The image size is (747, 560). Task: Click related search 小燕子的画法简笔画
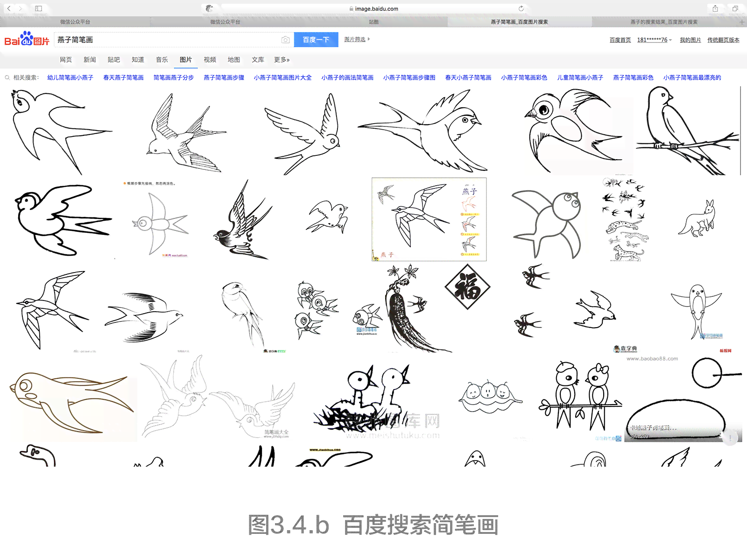click(347, 77)
